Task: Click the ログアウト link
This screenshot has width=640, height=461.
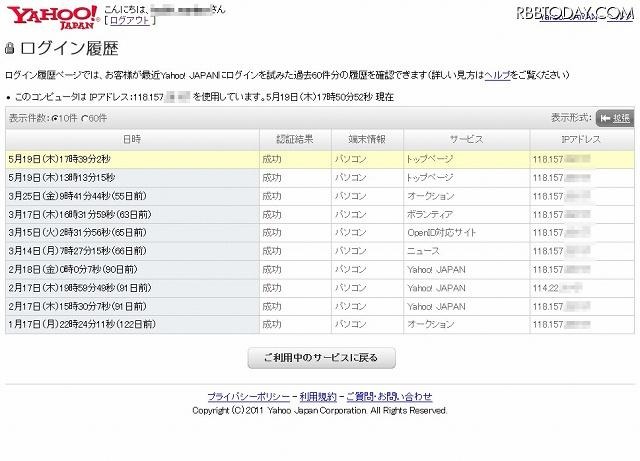Action: pos(130,20)
